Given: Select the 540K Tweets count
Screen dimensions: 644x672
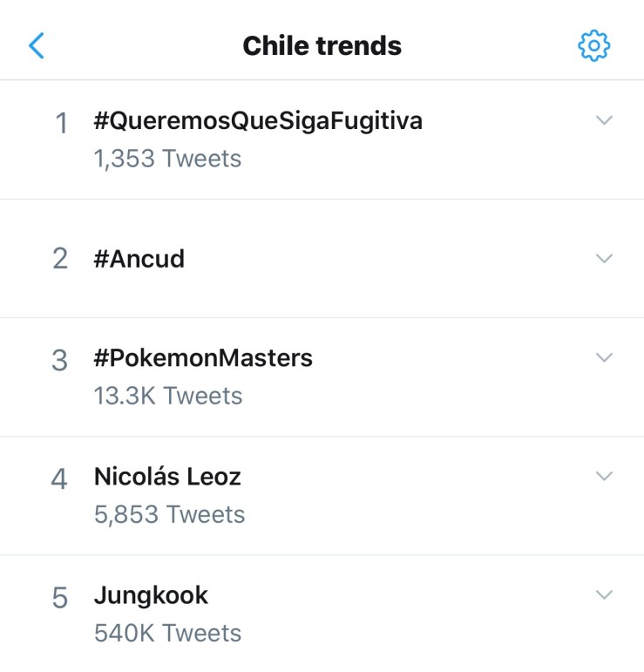Looking at the screenshot, I should pos(167,633).
